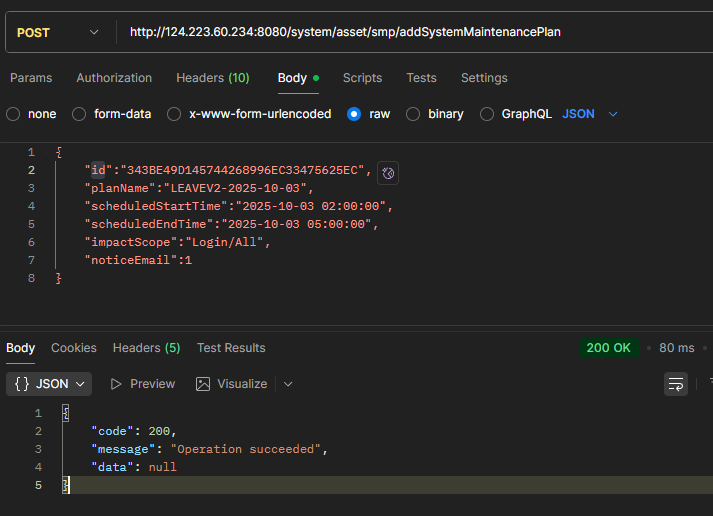Expand the raw body JSON type dropdown
The image size is (713, 516).
point(590,114)
